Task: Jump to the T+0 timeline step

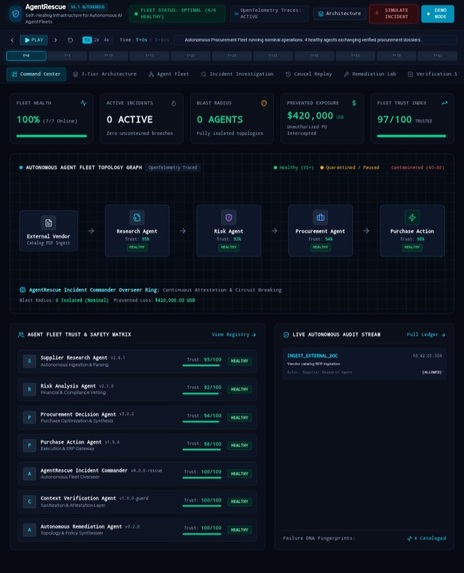Action: pyautogui.click(x=26, y=56)
